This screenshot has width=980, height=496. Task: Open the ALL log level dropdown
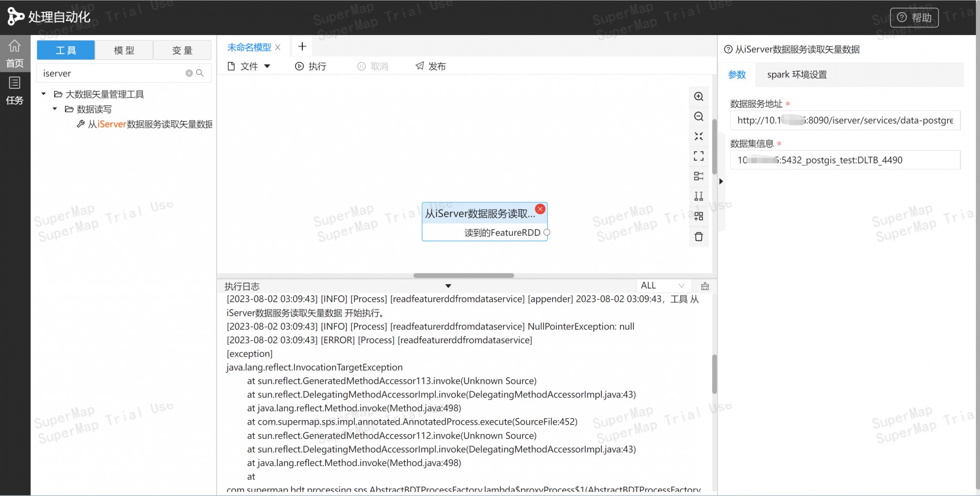pos(662,286)
